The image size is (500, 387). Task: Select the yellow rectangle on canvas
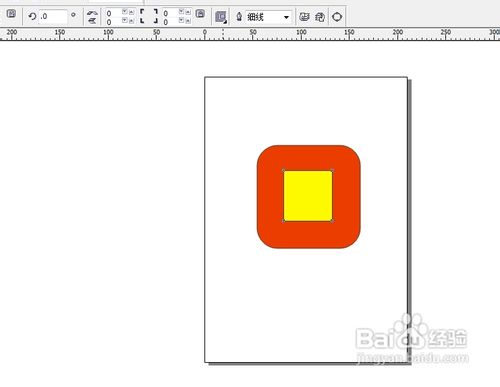pyautogui.click(x=308, y=196)
